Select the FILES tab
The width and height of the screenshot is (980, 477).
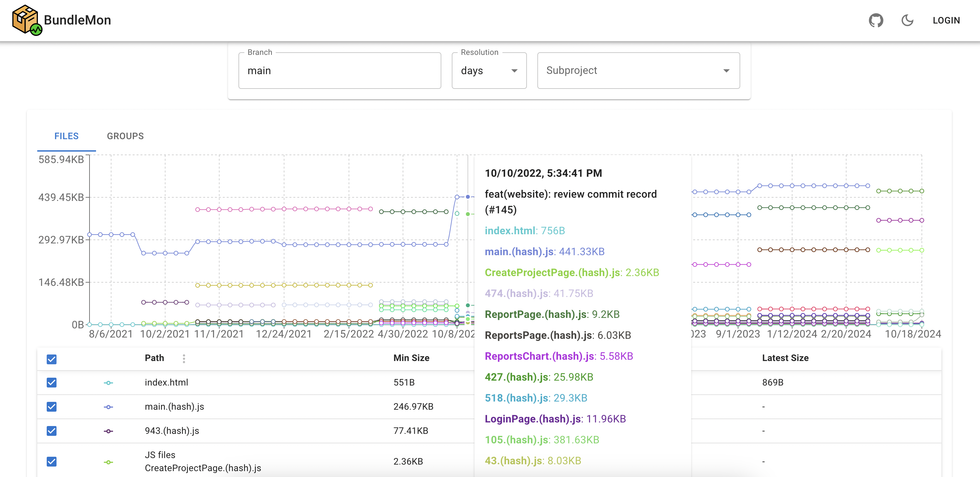click(66, 136)
